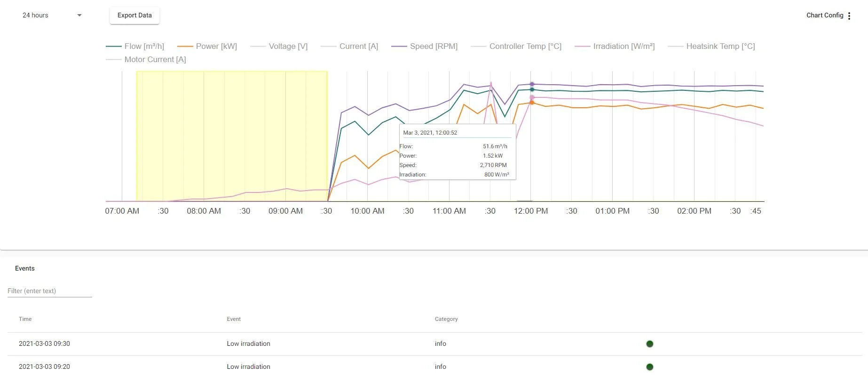Toggle the Speed [RPM] legend series

424,46
